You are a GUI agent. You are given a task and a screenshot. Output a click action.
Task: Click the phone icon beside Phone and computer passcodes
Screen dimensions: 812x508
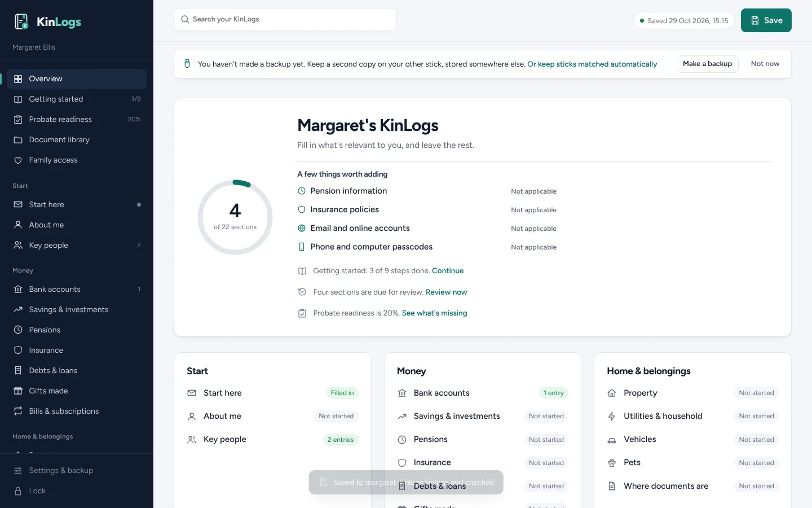click(302, 247)
